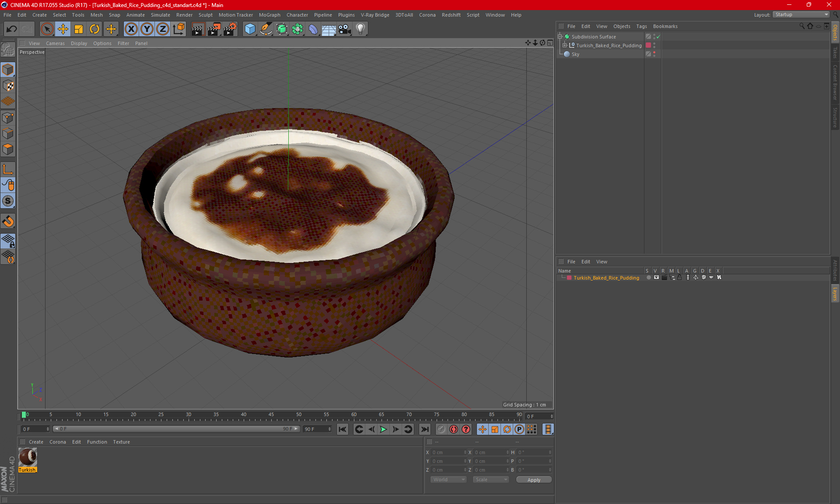Toggle Autokeying button
840x504 pixels.
(x=454, y=429)
